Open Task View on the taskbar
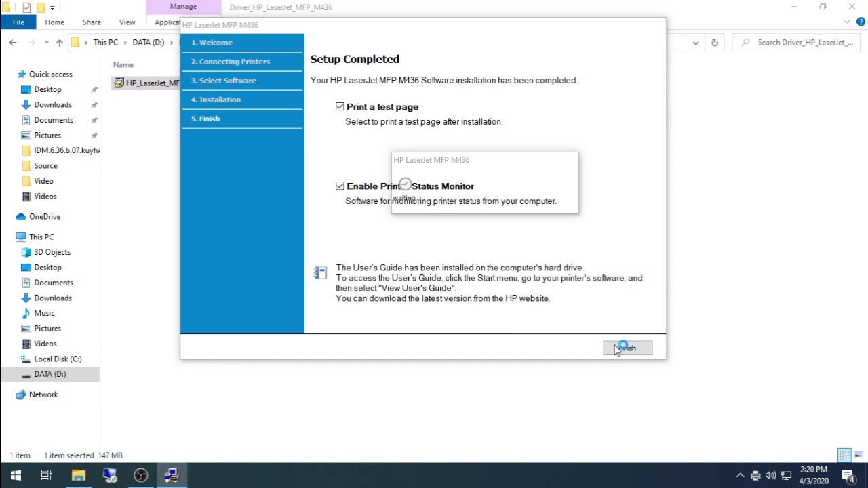Image resolution: width=868 pixels, height=488 pixels. tap(46, 475)
